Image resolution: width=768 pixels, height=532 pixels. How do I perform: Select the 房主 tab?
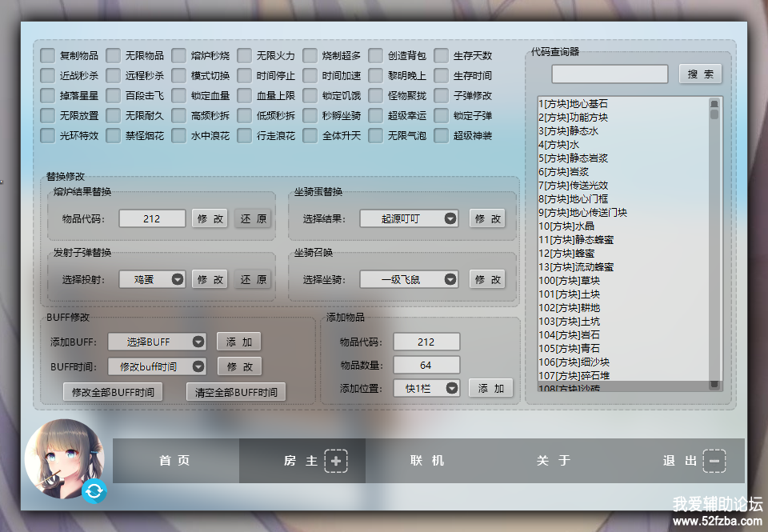click(x=302, y=461)
